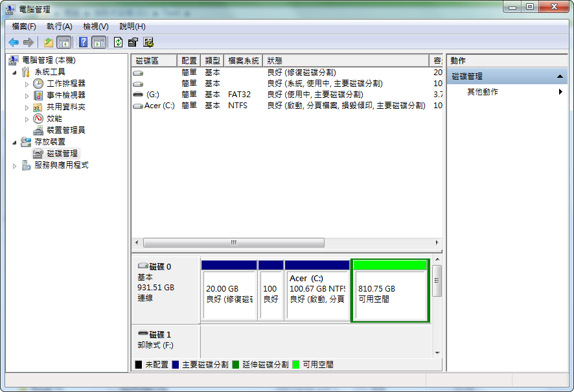Open the Properties toolbar icon

pos(133,43)
